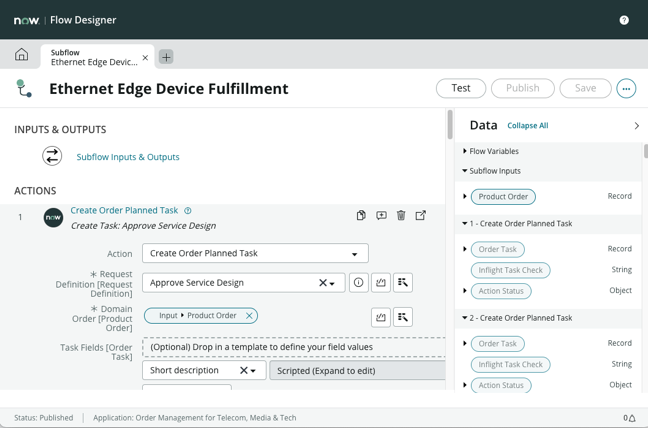Viewport: 648px width, 428px height.
Task: Click the Subflow Inputs & Outputs swap icon
Action: coord(52,156)
